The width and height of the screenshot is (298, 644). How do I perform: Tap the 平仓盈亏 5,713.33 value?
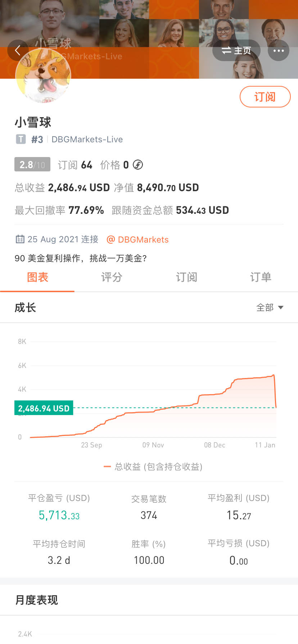[x=59, y=515]
